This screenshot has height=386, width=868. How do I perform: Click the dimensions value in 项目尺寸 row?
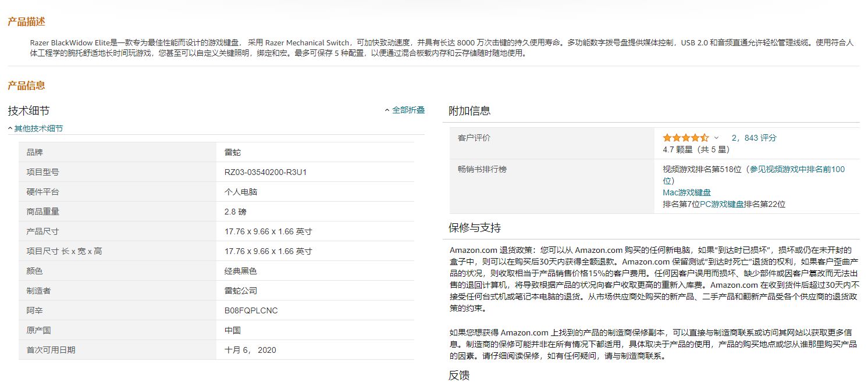(x=268, y=251)
